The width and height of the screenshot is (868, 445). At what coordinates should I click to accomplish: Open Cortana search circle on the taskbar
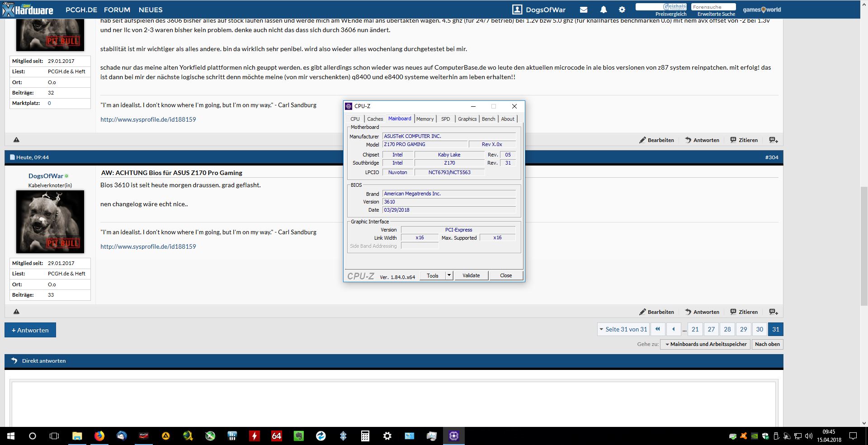point(33,436)
